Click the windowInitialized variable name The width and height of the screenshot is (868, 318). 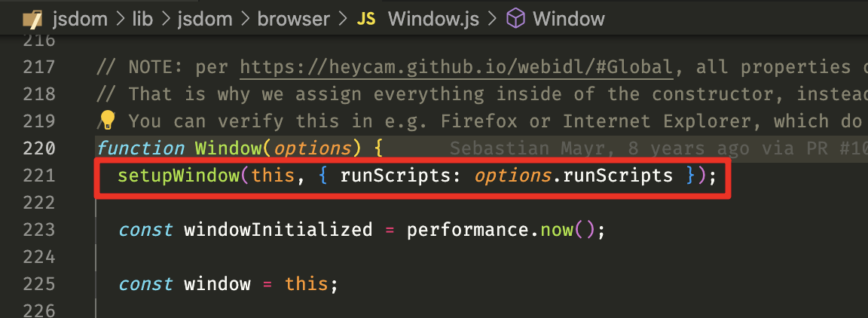pyautogui.click(x=278, y=229)
